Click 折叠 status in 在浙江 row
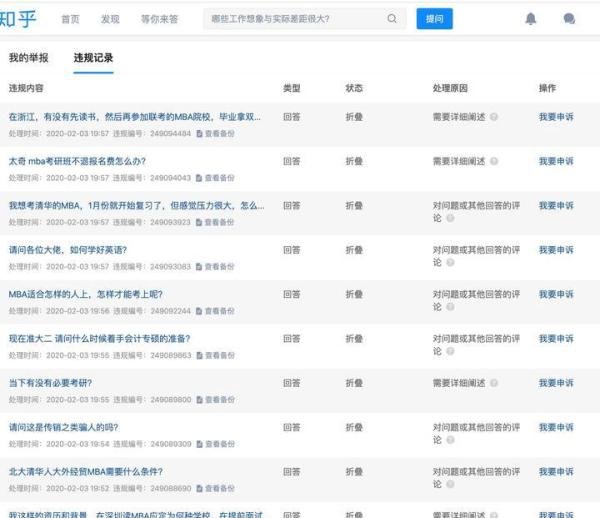This screenshot has width=600, height=518. point(354,117)
